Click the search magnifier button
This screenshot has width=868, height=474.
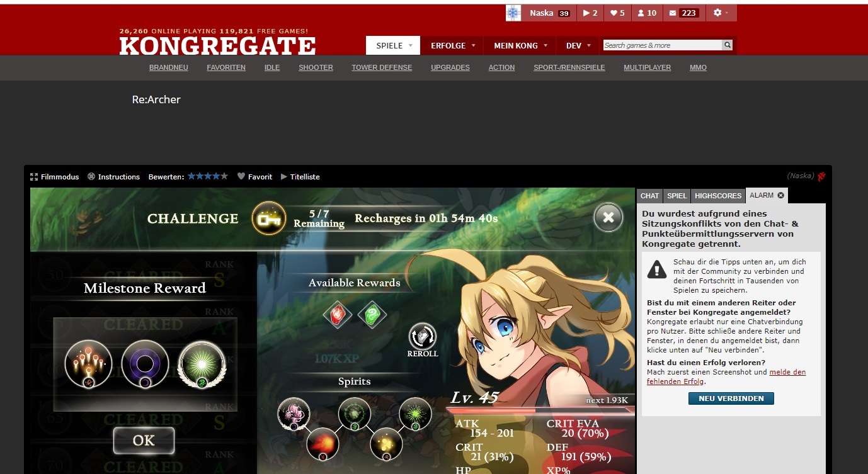pyautogui.click(x=728, y=45)
